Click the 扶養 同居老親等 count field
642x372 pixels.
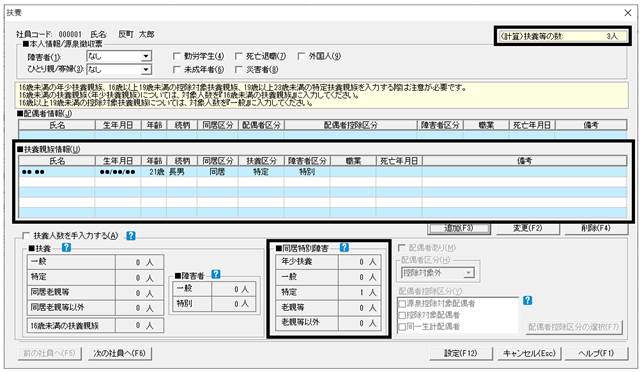(x=139, y=293)
